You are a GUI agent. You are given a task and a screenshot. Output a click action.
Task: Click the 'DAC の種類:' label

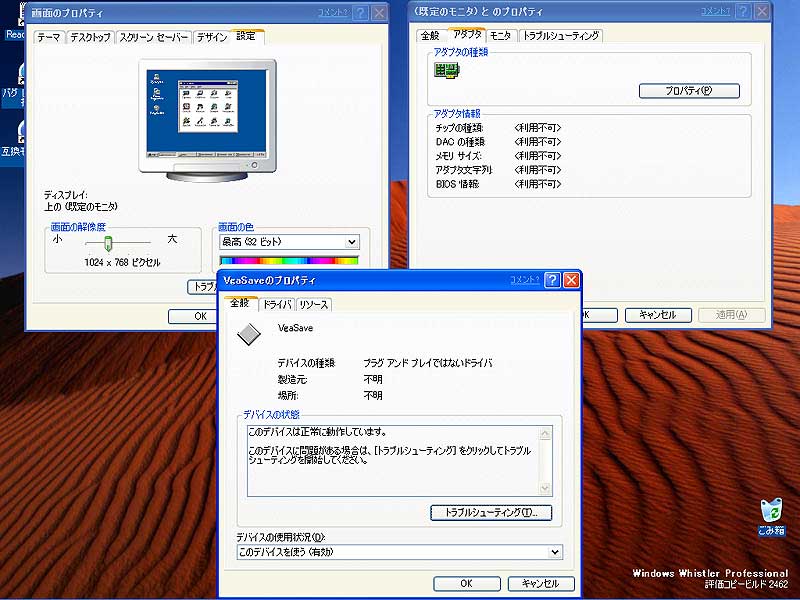click(460, 142)
